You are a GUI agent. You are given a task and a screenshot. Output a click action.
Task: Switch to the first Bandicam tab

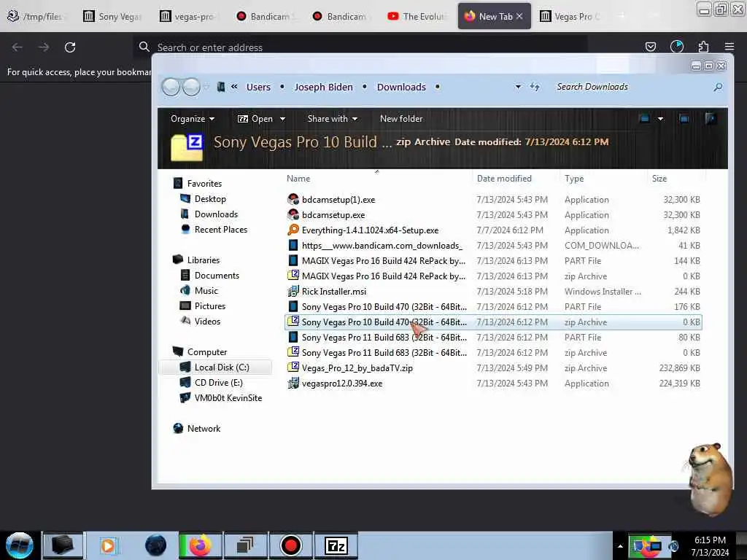(266, 16)
